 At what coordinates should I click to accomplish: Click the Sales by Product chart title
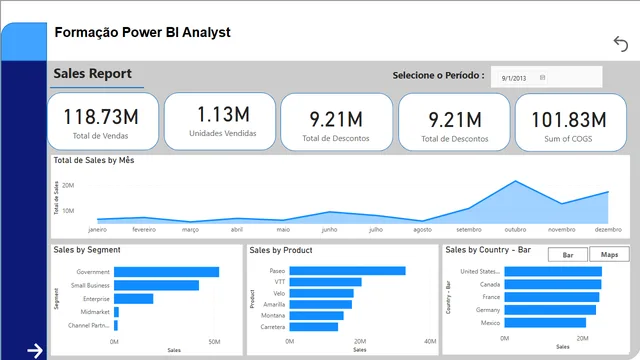(281, 250)
